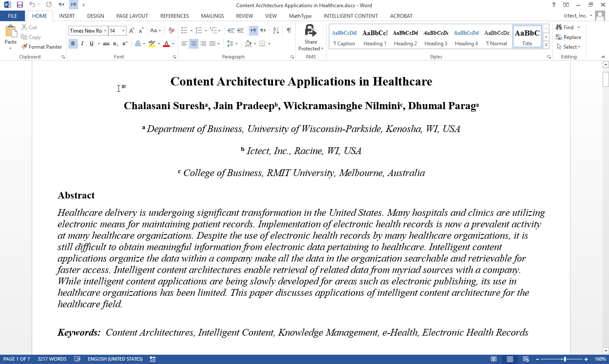Switch to the INSERT tab

point(67,16)
